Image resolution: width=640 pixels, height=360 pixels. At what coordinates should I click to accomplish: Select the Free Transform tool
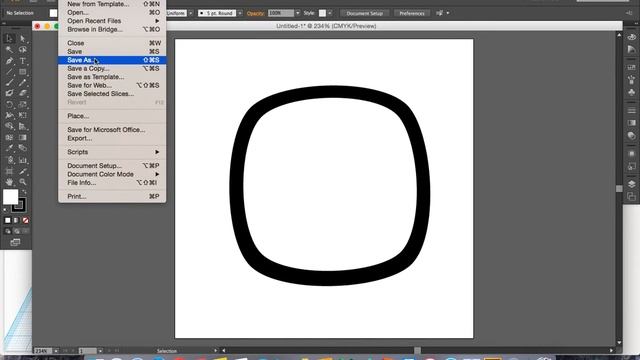click(x=23, y=116)
